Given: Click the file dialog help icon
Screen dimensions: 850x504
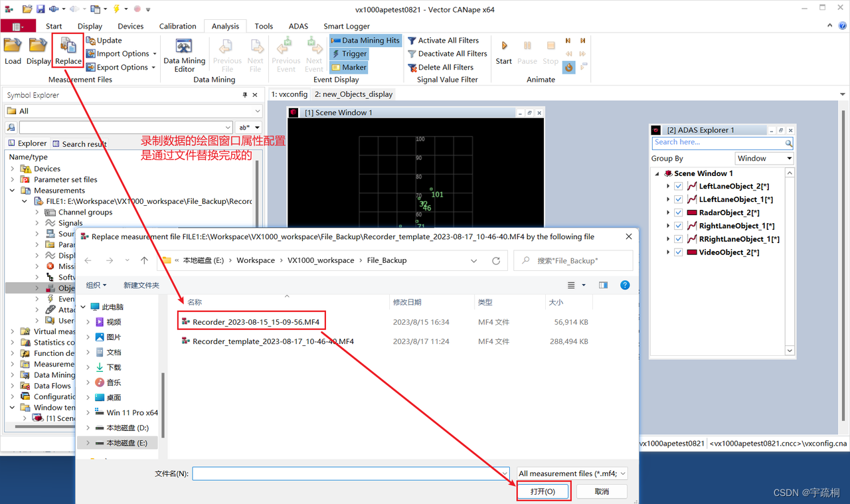Looking at the screenshot, I should coord(625,285).
